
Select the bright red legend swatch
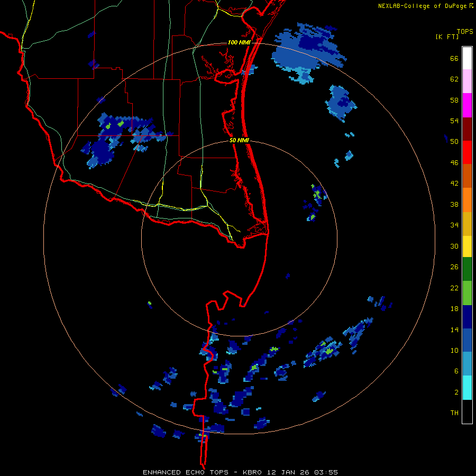[467, 152]
